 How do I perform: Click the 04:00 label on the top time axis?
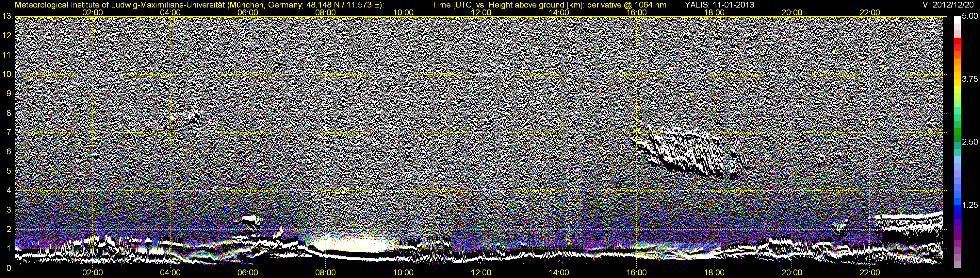point(170,12)
